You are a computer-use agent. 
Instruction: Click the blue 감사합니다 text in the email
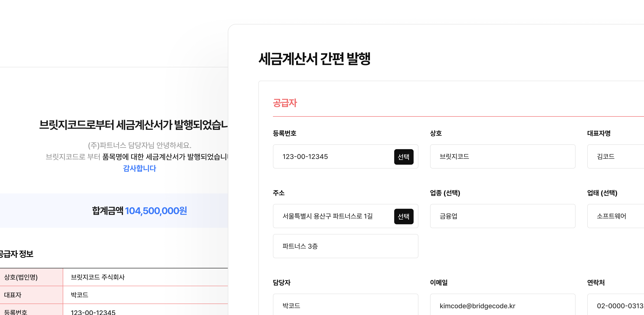(x=140, y=168)
